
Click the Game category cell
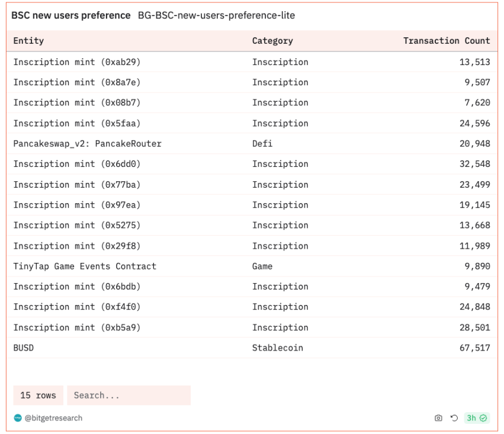coord(262,266)
